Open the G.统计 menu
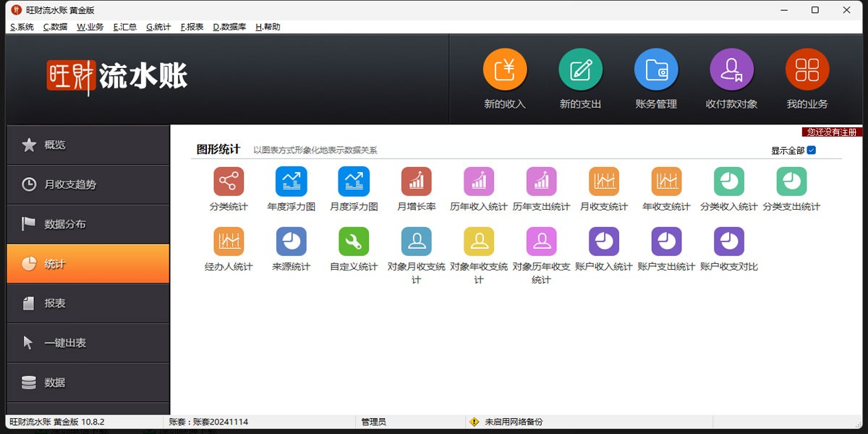This screenshot has width=868, height=434. [x=158, y=27]
